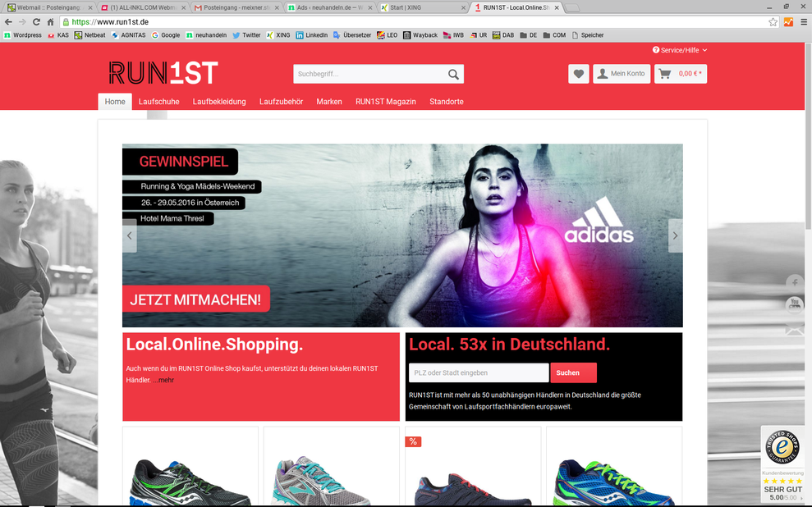Open Google bookmark
The height and width of the screenshot is (507, 812).
[x=166, y=35]
